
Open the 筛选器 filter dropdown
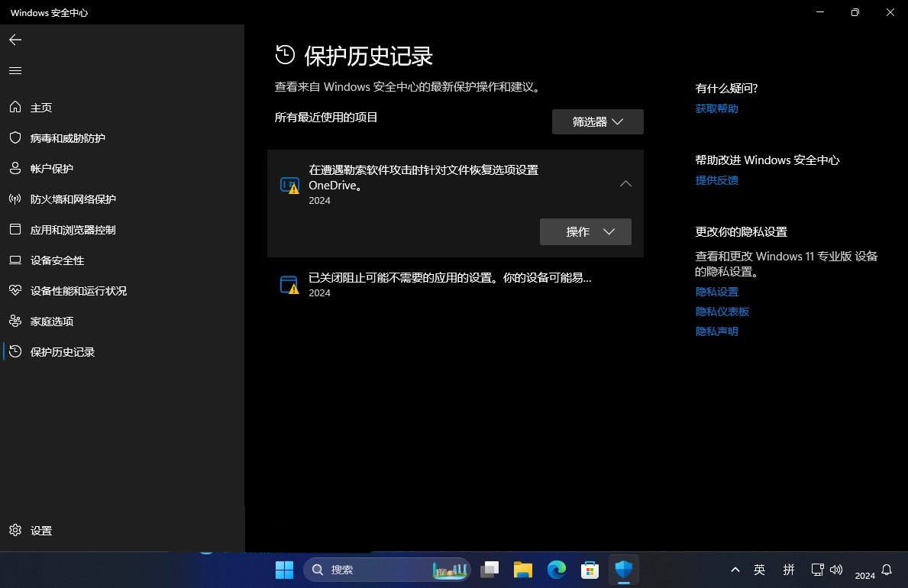tap(597, 122)
